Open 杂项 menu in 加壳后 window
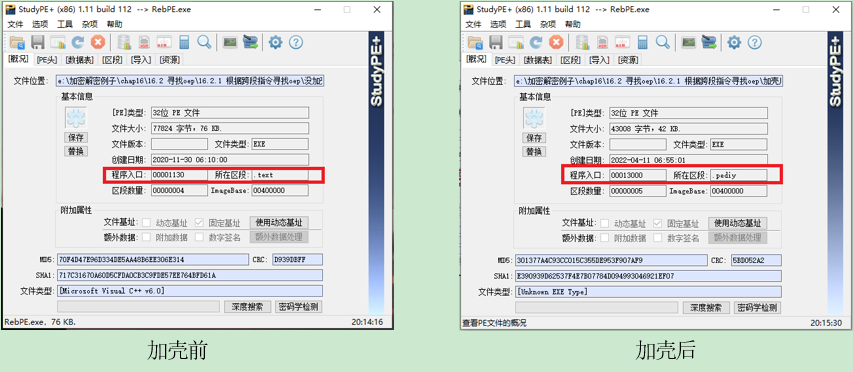Viewport: 853px width, 372px height. pos(548,24)
